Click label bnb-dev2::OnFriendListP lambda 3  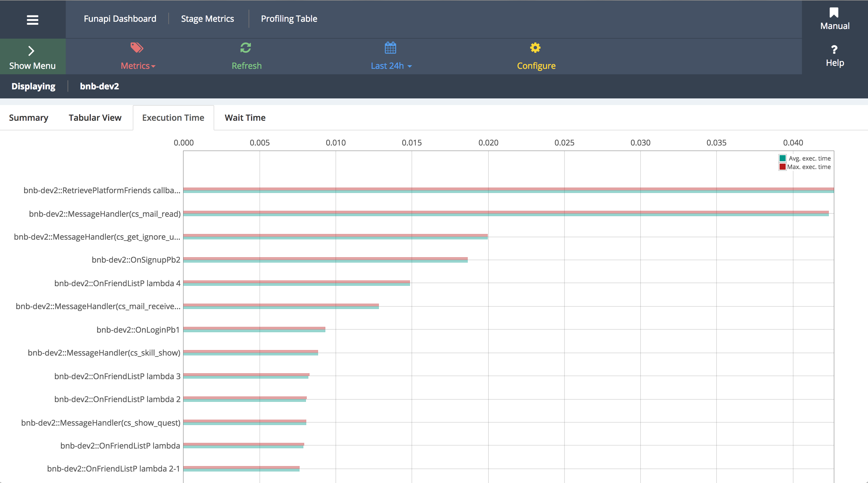[x=117, y=376]
